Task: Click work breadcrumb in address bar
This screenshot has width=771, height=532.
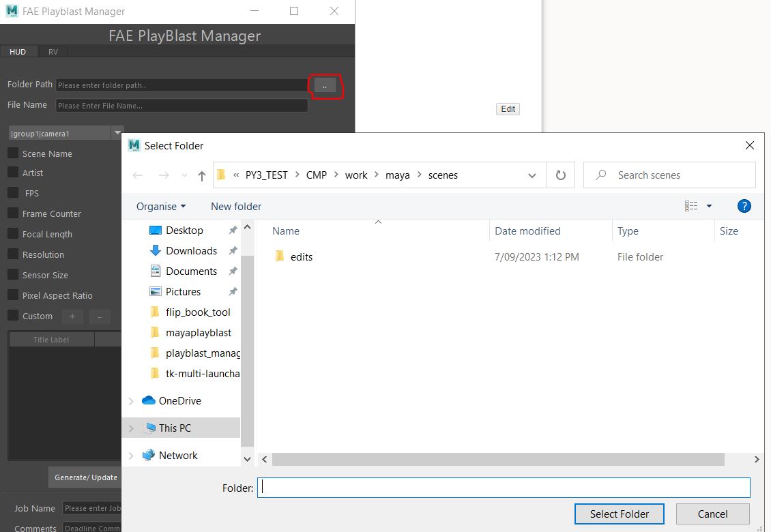Action: (x=356, y=175)
